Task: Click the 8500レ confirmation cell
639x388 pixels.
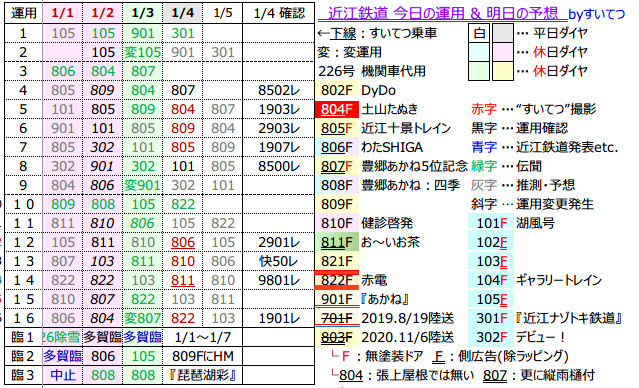Action: click(279, 166)
